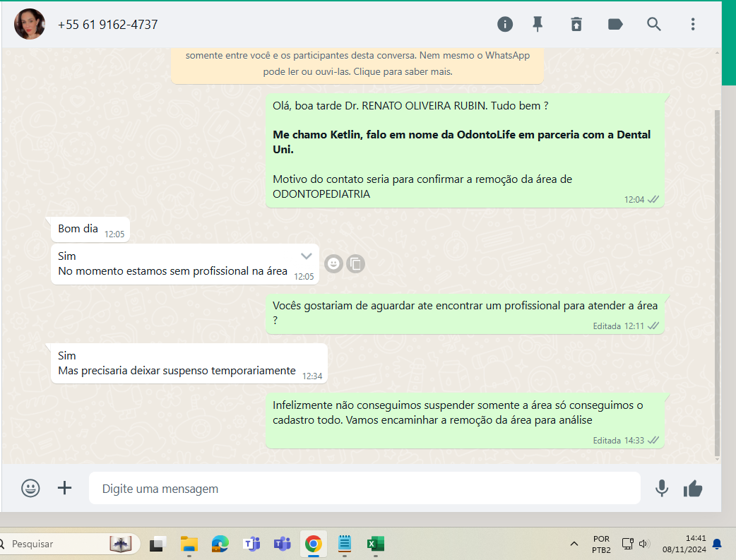Expand message options chevron on 'Sim' message
Viewport: 736px width, 560px height.
click(306, 256)
